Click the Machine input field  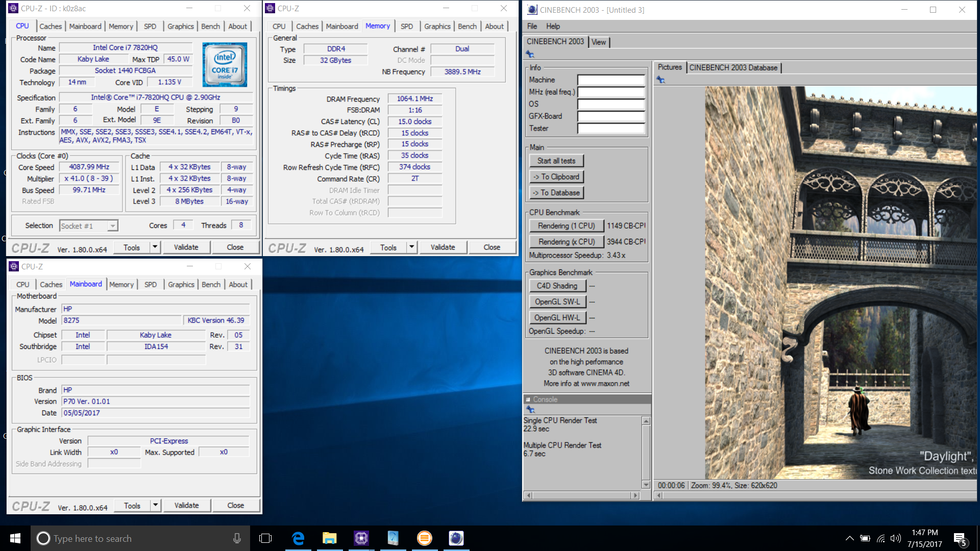pos(611,80)
